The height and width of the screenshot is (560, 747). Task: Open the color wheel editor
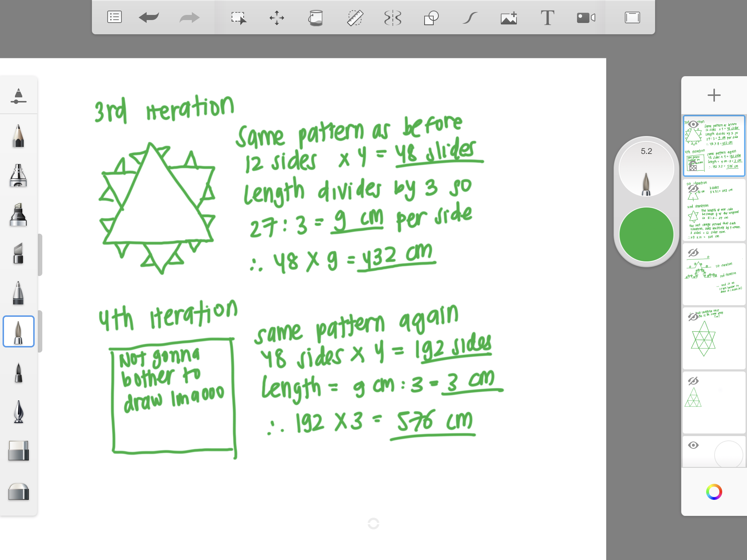(x=714, y=492)
